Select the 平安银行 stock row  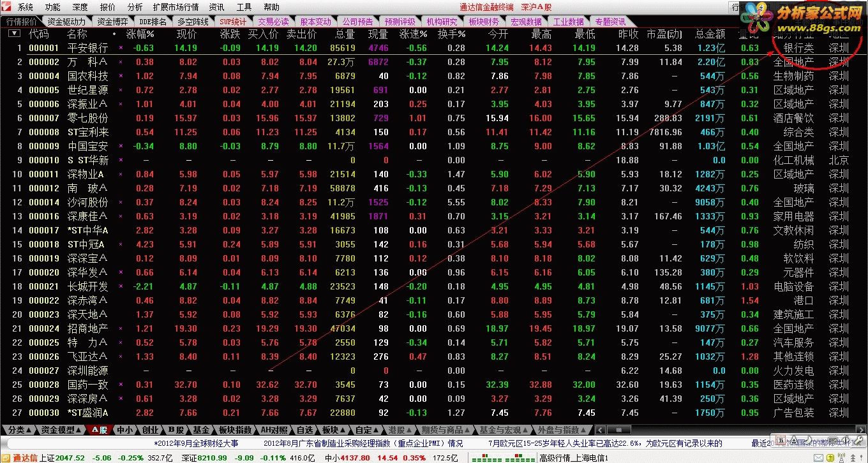[x=434, y=48]
